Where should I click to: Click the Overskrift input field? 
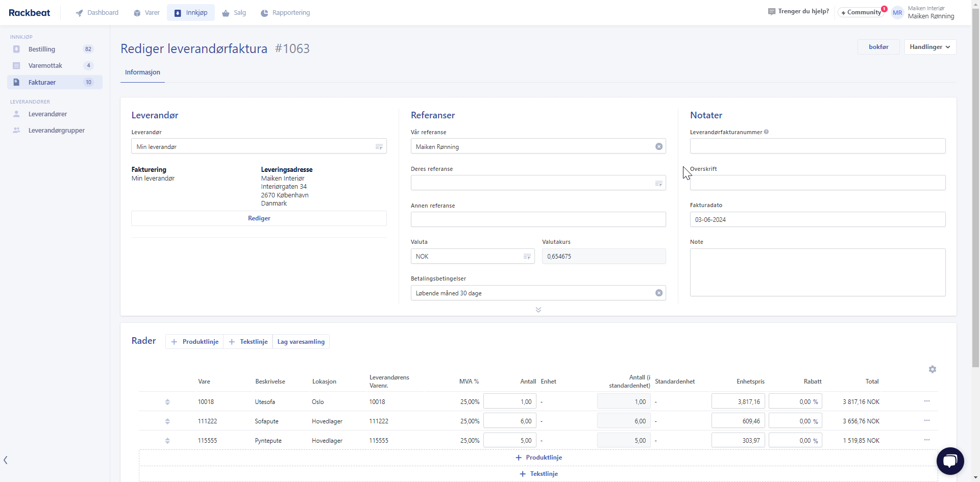tap(817, 183)
